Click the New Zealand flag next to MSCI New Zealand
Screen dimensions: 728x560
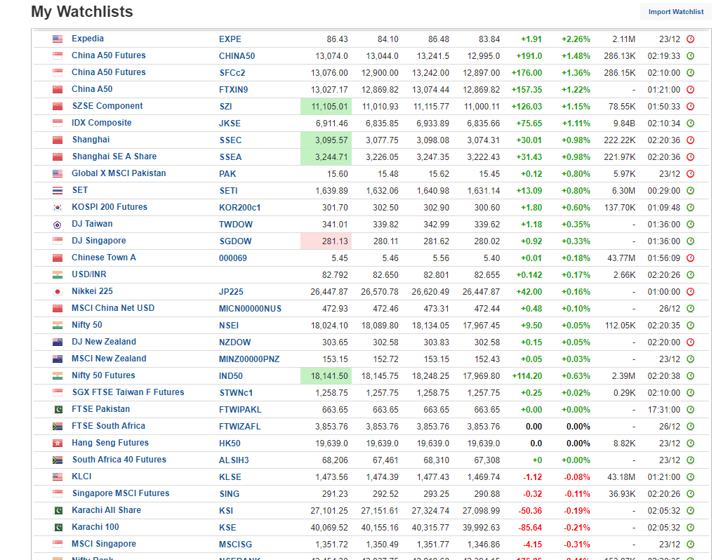point(58,359)
